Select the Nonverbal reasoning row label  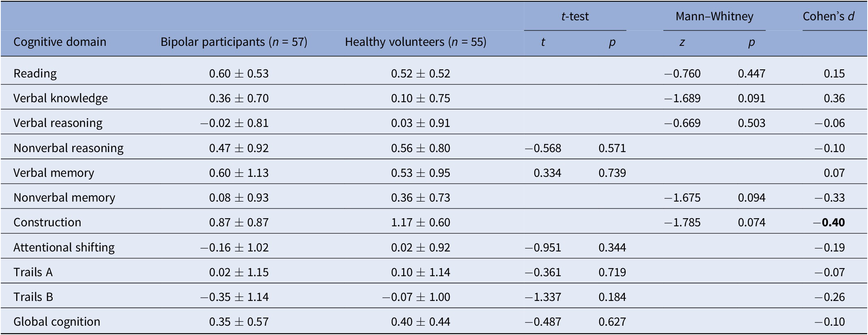tap(68, 148)
